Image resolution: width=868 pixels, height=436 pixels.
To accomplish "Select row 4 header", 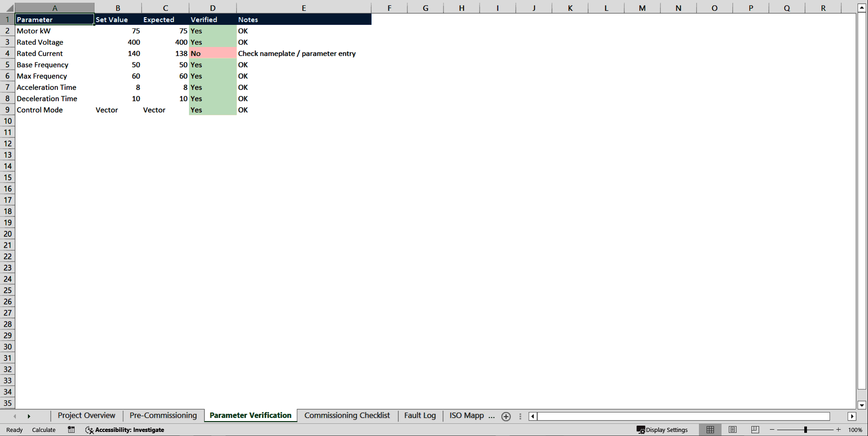I will pos(7,53).
